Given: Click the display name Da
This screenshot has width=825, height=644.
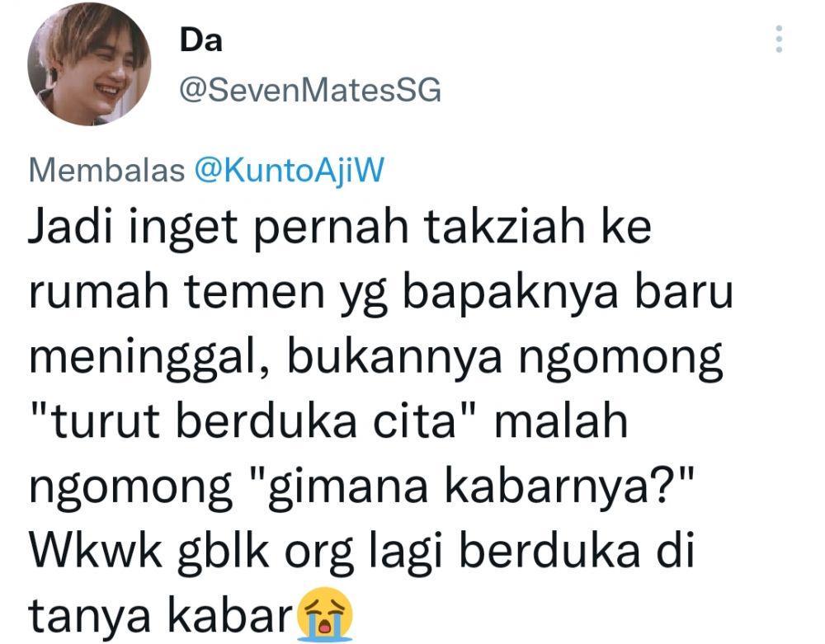Looking at the screenshot, I should (x=201, y=40).
